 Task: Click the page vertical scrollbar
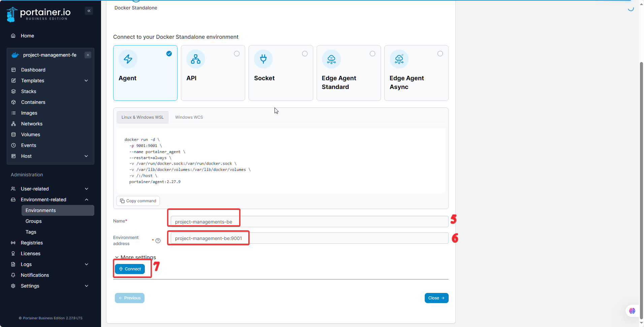click(641, 190)
